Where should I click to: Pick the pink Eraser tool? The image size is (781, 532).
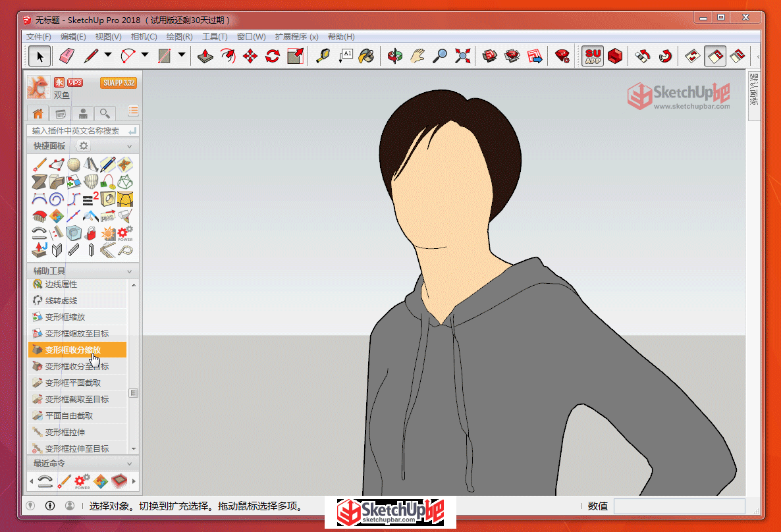tap(67, 56)
